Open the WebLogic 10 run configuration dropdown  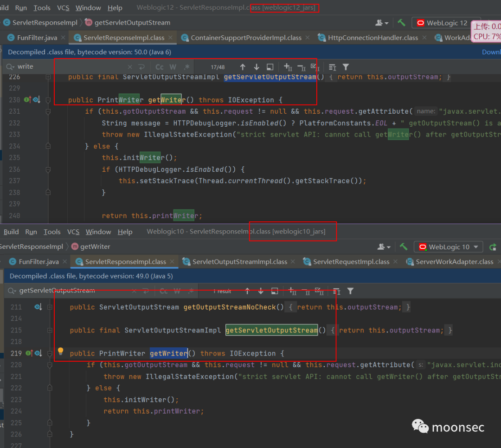(x=449, y=247)
